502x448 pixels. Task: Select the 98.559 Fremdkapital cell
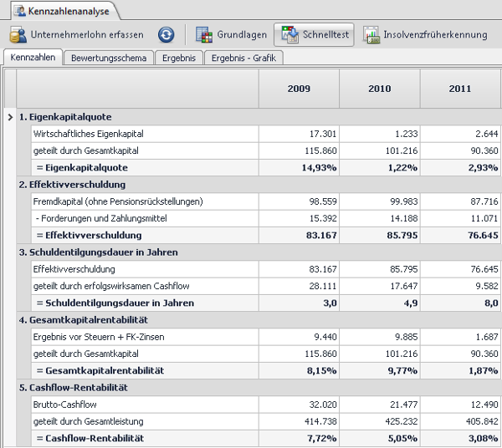click(299, 201)
